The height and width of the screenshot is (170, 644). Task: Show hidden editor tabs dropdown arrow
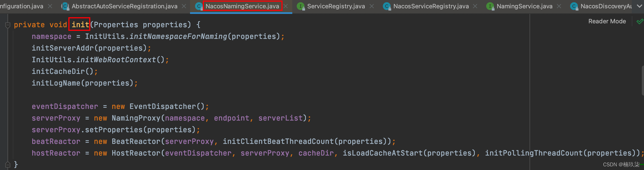coord(639,6)
